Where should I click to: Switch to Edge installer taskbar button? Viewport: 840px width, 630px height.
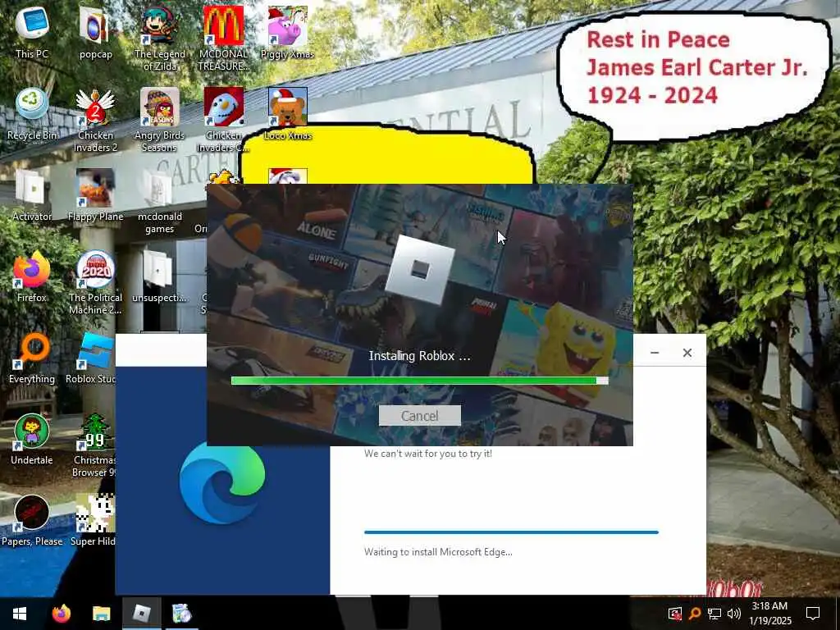tap(181, 614)
